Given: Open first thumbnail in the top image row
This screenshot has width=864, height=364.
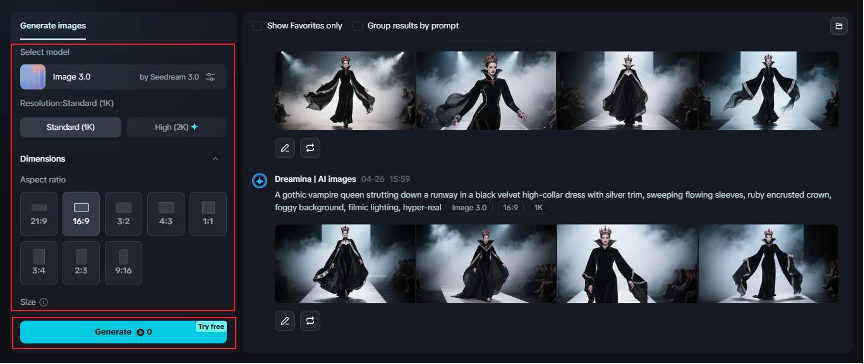Looking at the screenshot, I should tap(345, 91).
